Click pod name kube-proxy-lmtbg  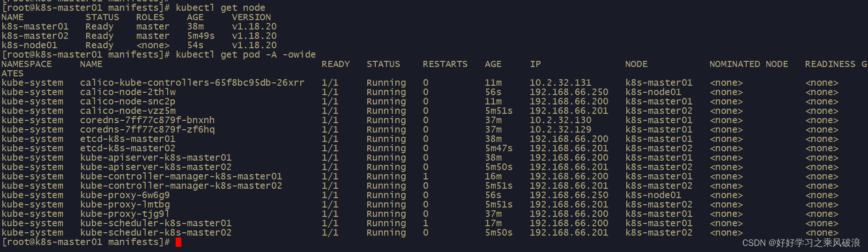pos(125,205)
